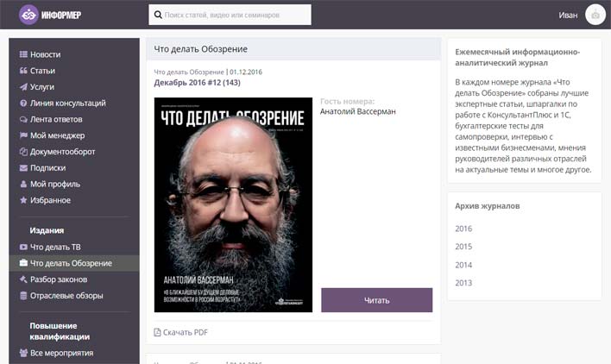Click the user name Иван
The width and height of the screenshot is (611, 364).
(x=568, y=16)
